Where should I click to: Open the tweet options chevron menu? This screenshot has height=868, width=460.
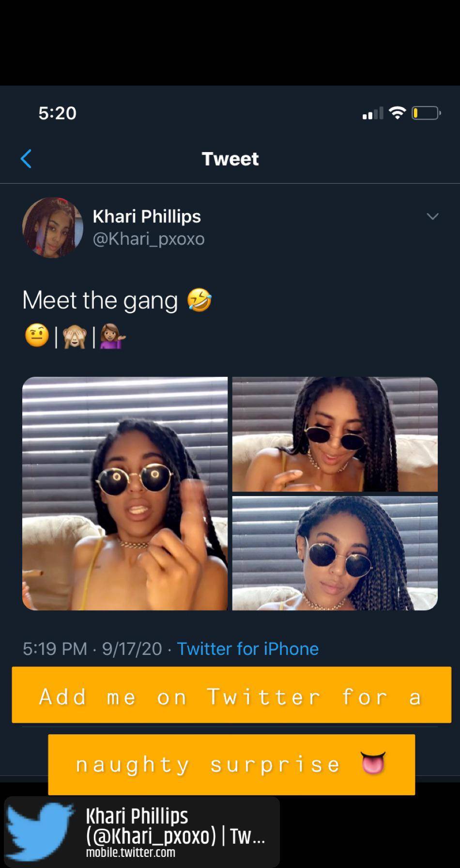tap(432, 216)
